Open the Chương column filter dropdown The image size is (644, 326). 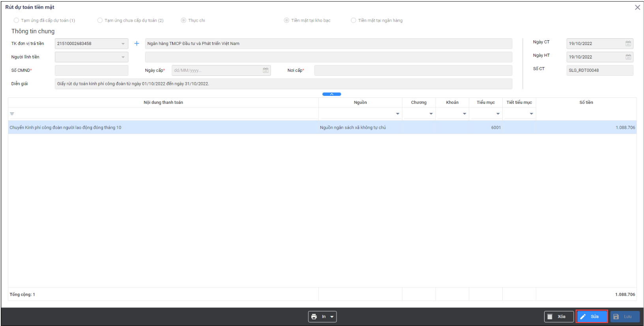coord(431,114)
